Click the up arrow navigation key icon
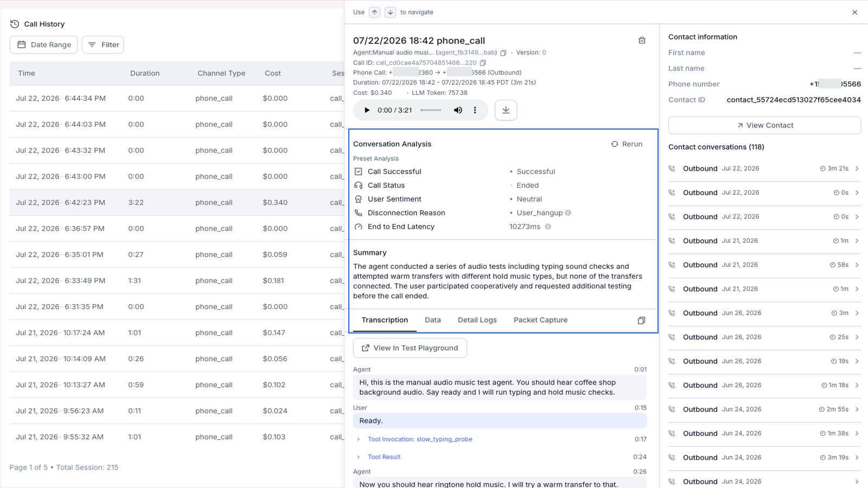868x488 pixels. 375,12
